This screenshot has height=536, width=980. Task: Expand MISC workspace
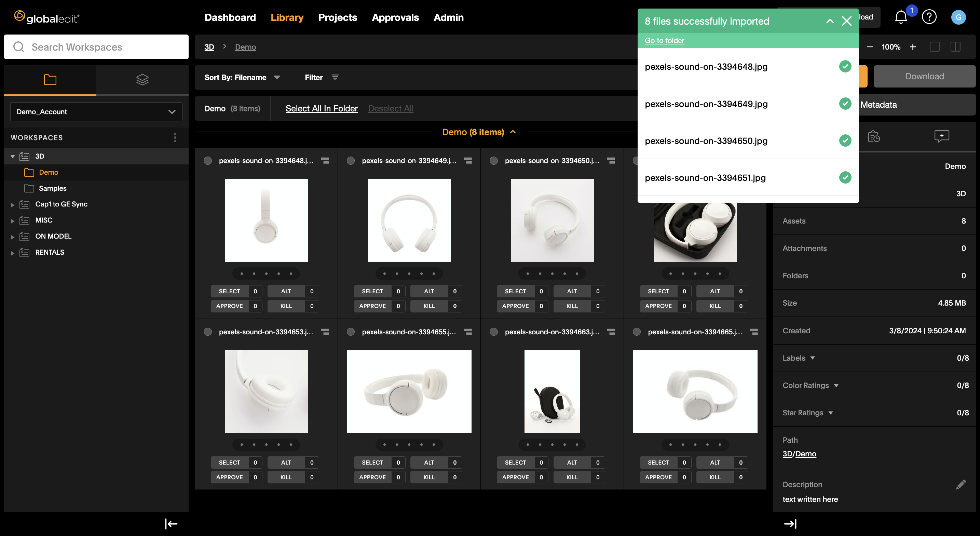coord(13,221)
